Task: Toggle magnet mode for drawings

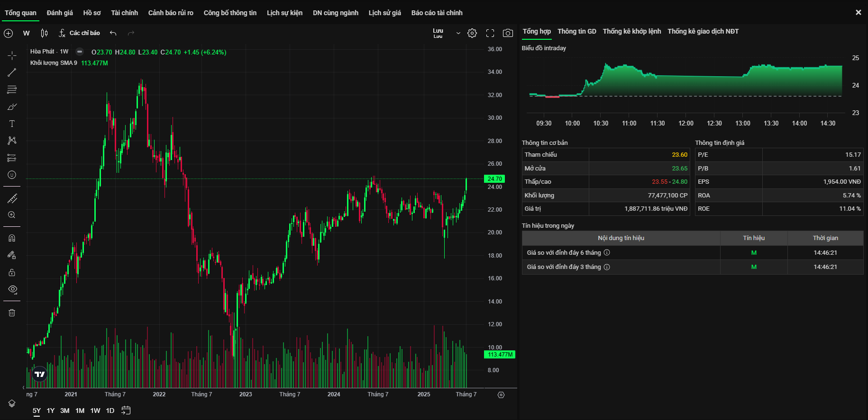Action: click(x=12, y=238)
